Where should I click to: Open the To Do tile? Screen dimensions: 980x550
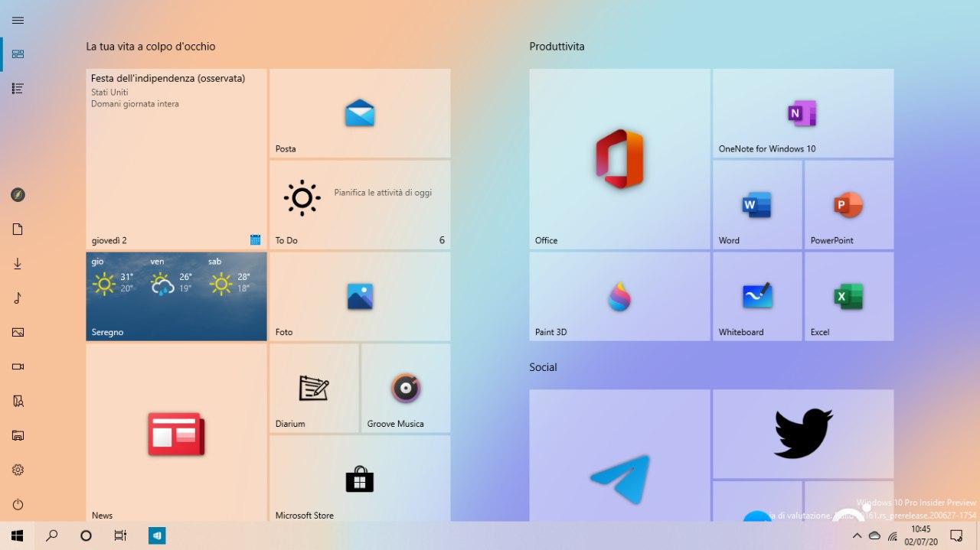[360, 204]
